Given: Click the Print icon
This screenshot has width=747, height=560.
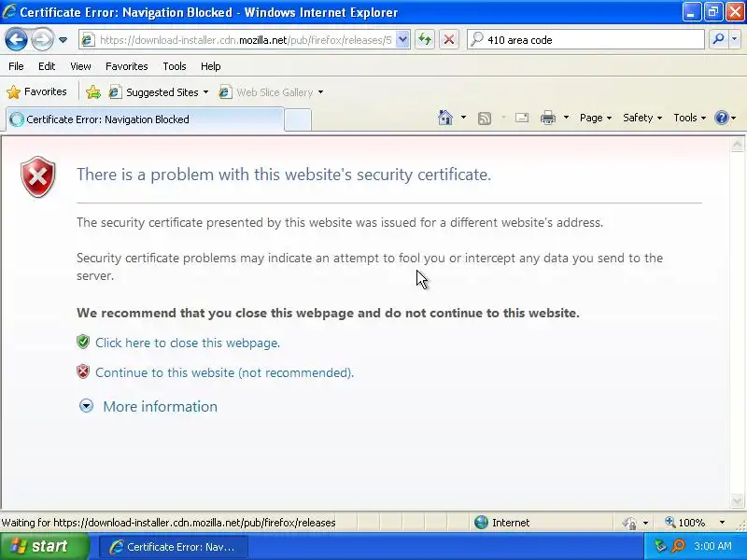Looking at the screenshot, I should coord(548,118).
